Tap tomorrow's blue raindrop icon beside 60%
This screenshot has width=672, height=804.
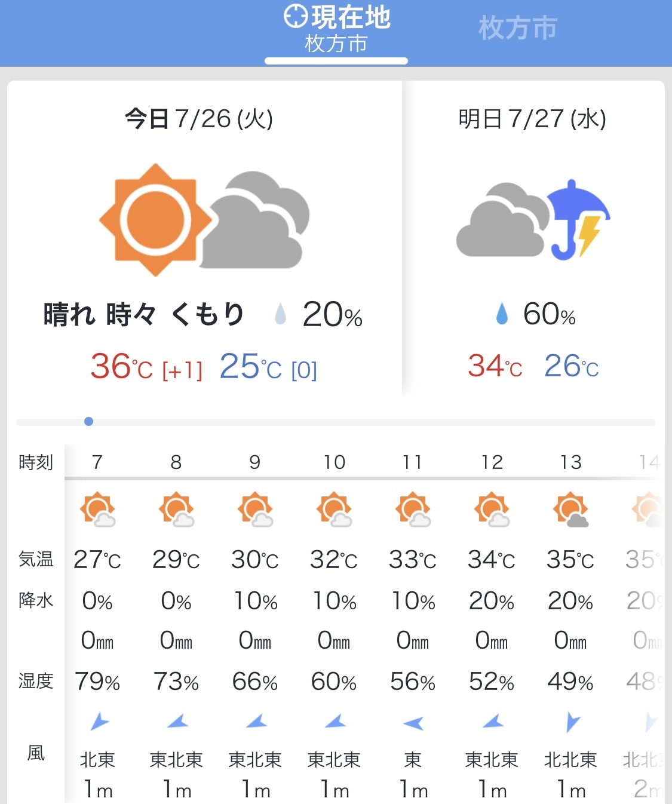tap(502, 314)
